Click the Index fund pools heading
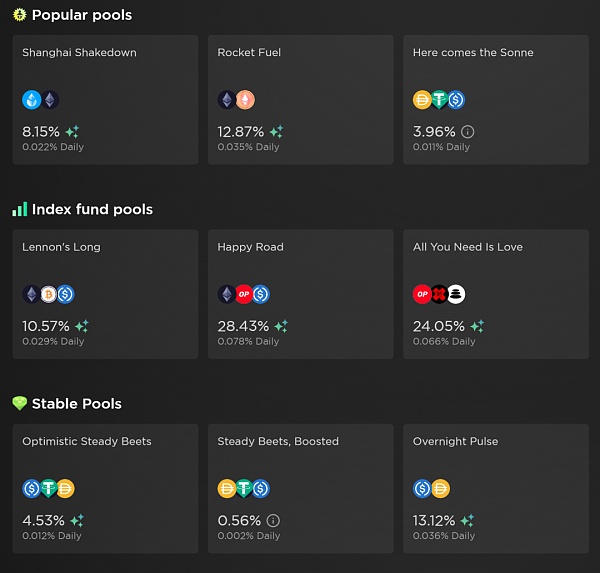This screenshot has width=600, height=573. pos(92,209)
